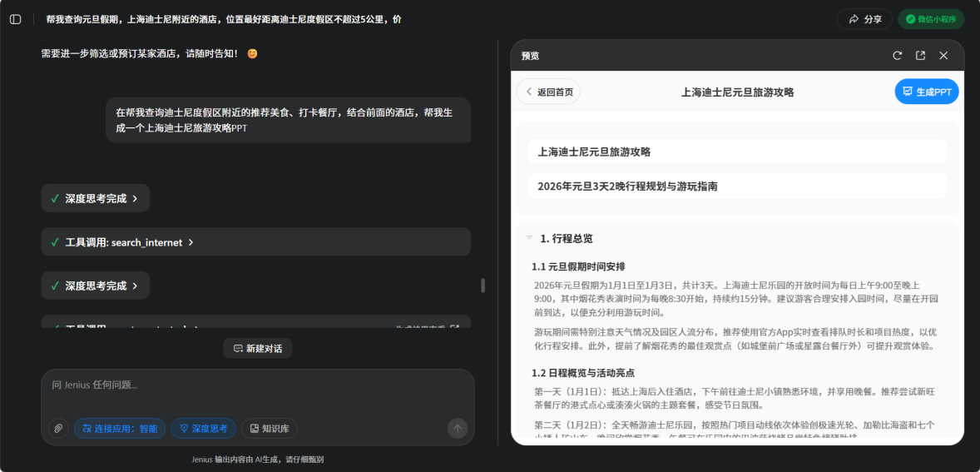Click 返回首页 to go back
Screen dimensions: 980x472
pos(548,92)
